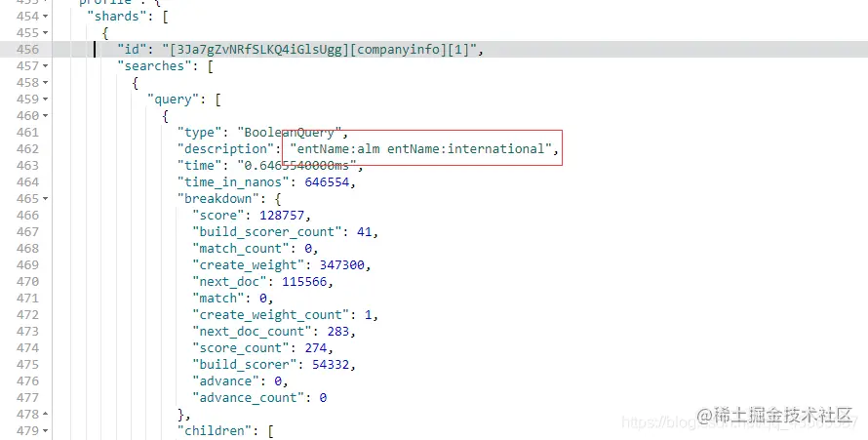
Task: Click the create_weight value 347300
Action: coord(341,265)
